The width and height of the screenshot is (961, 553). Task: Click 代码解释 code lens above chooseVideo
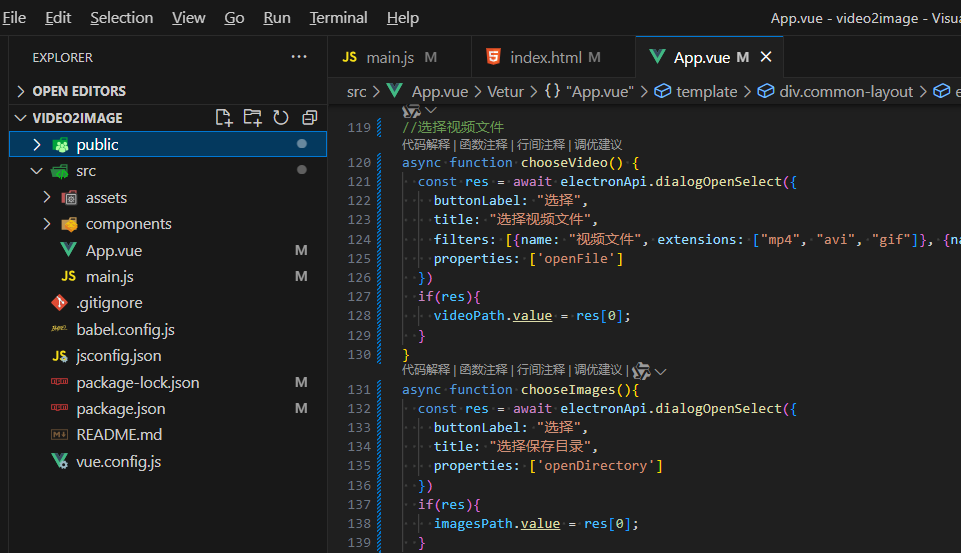point(426,145)
